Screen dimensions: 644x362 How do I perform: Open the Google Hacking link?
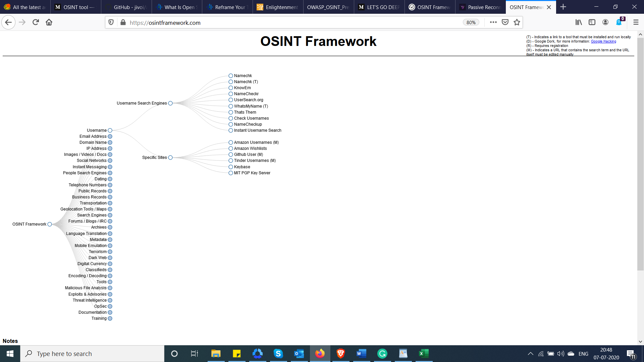point(603,42)
